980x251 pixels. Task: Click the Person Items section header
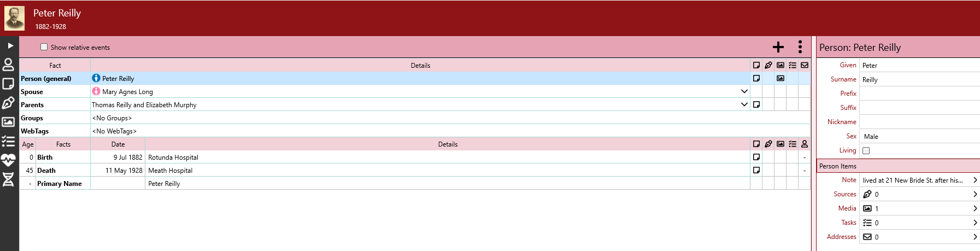click(x=898, y=166)
